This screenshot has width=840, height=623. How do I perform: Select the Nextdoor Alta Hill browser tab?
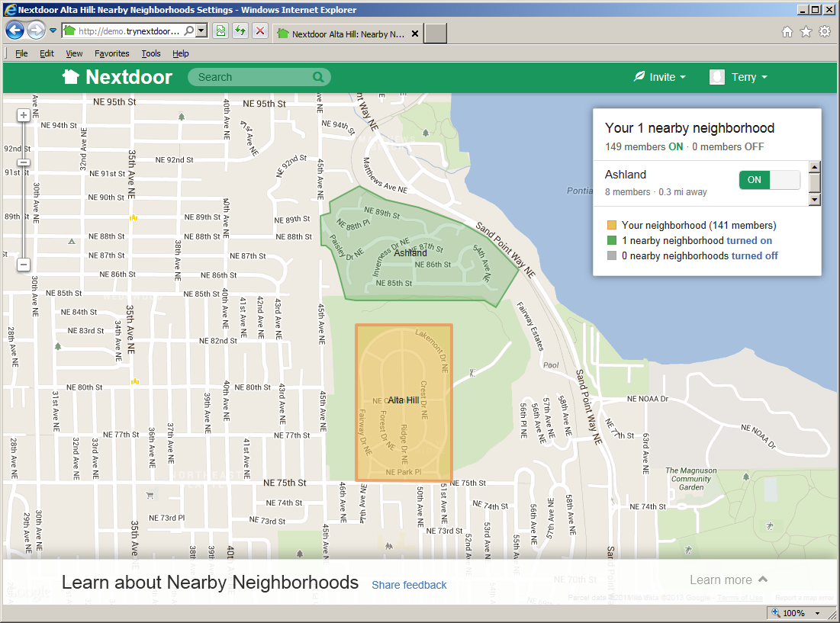click(x=343, y=34)
